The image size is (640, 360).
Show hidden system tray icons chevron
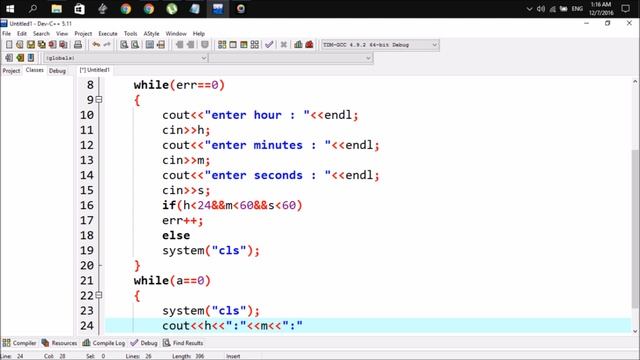pos(529,9)
